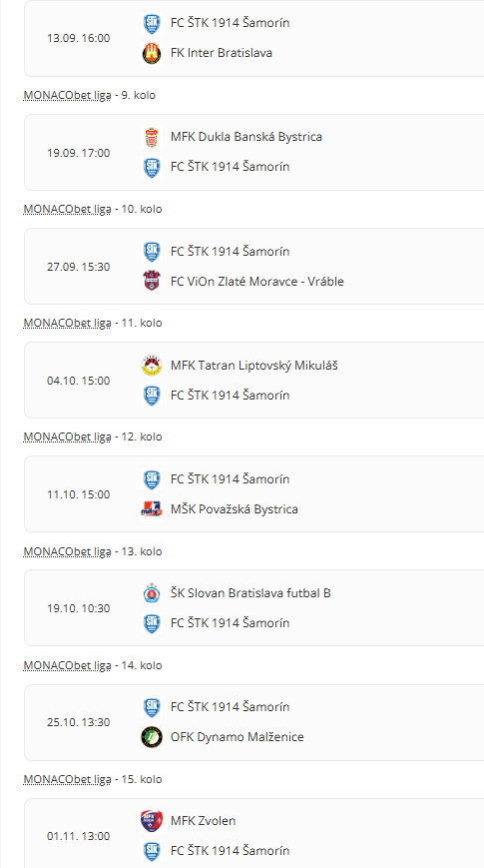
Task: Select OFK Dynamo Malženice team name
Action: 238,737
